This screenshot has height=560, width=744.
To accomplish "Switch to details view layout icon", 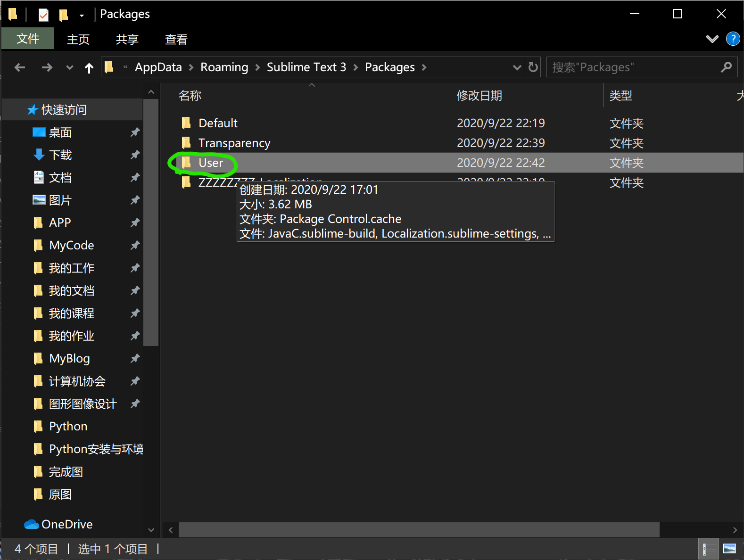I will [709, 549].
